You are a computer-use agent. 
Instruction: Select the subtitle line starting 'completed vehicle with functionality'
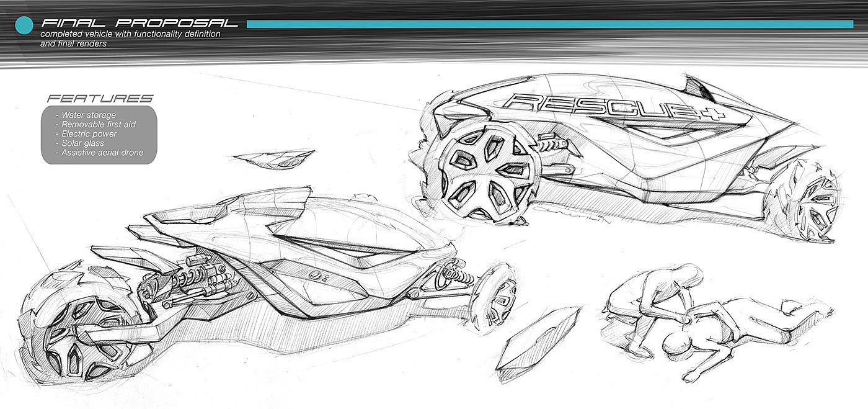pyautogui.click(x=130, y=34)
